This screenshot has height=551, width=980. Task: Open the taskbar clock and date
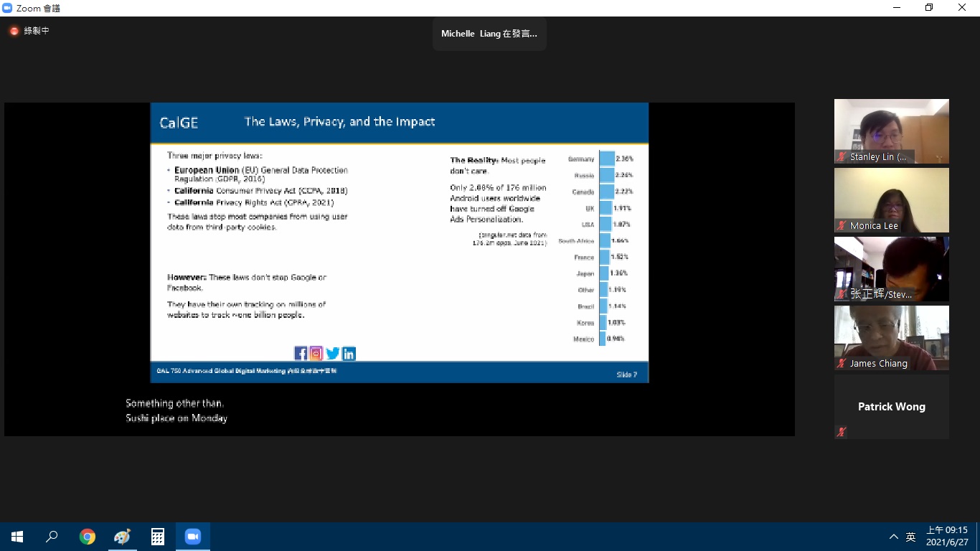pos(946,536)
